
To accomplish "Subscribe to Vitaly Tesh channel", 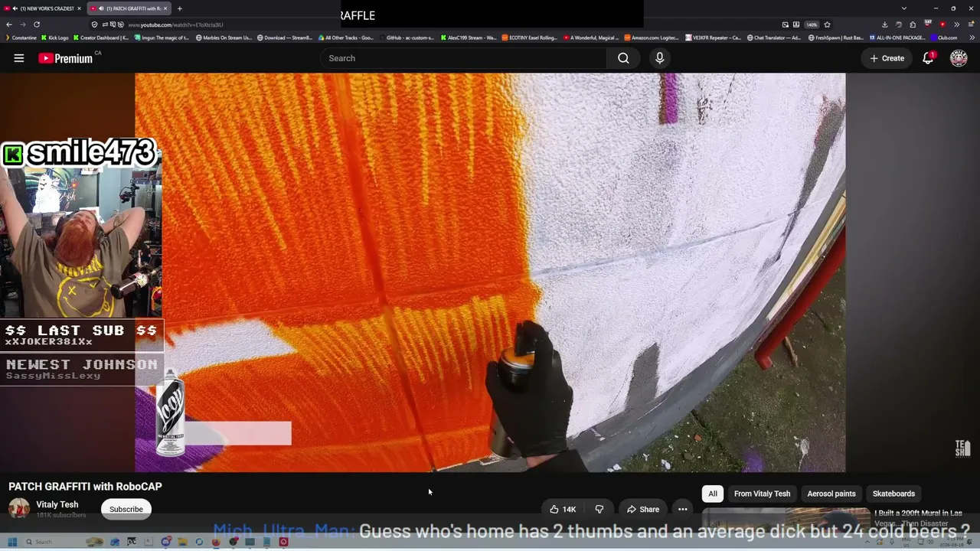I will pos(126,509).
